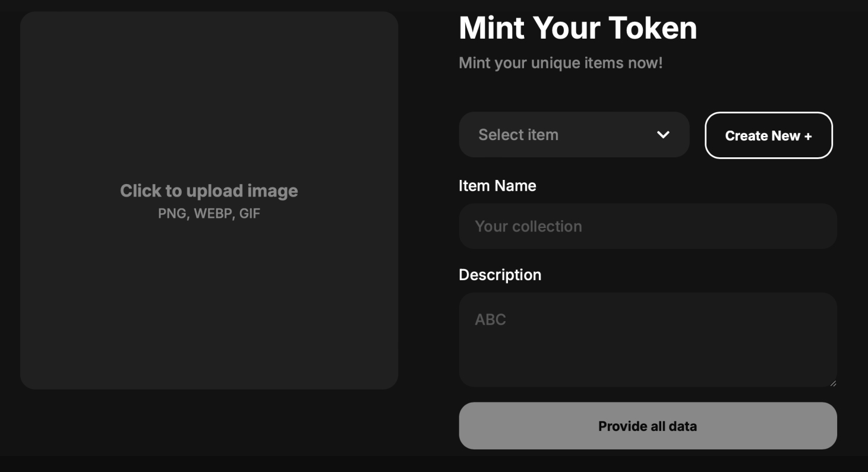
Task: Focus the Description text area
Action: tap(648, 340)
